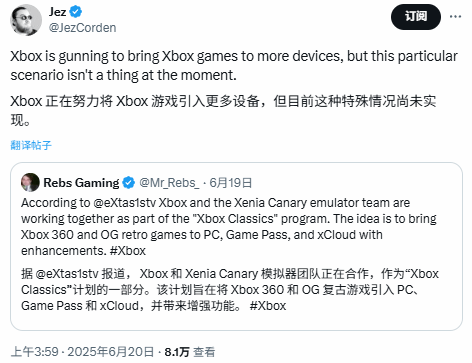
Task: Open Rebs Gaming's small avatar
Action: (30, 182)
